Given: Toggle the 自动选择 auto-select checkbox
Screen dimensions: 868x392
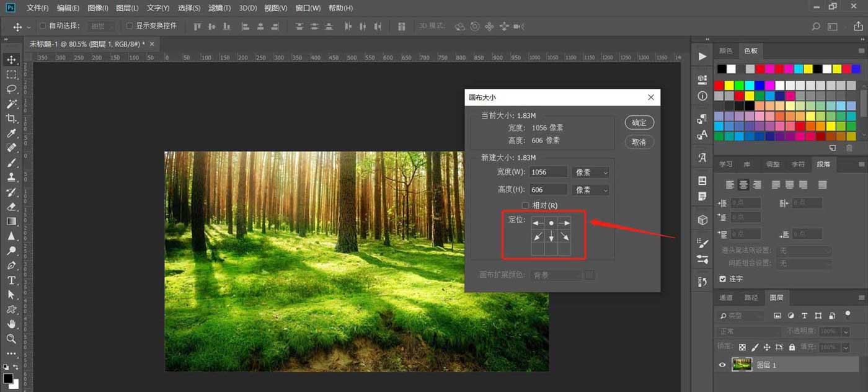Looking at the screenshot, I should [x=43, y=26].
